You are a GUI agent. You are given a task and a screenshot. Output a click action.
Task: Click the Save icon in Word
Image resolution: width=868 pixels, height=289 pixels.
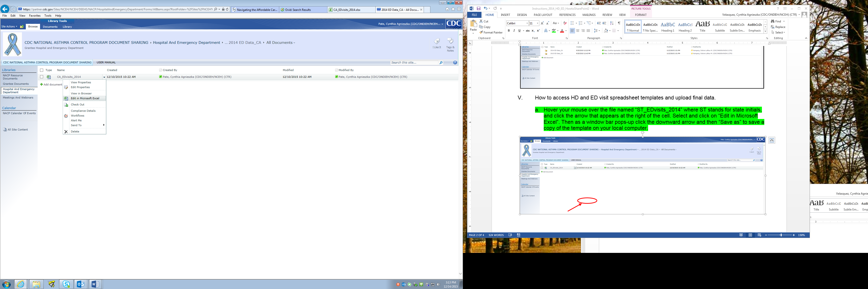click(478, 8)
